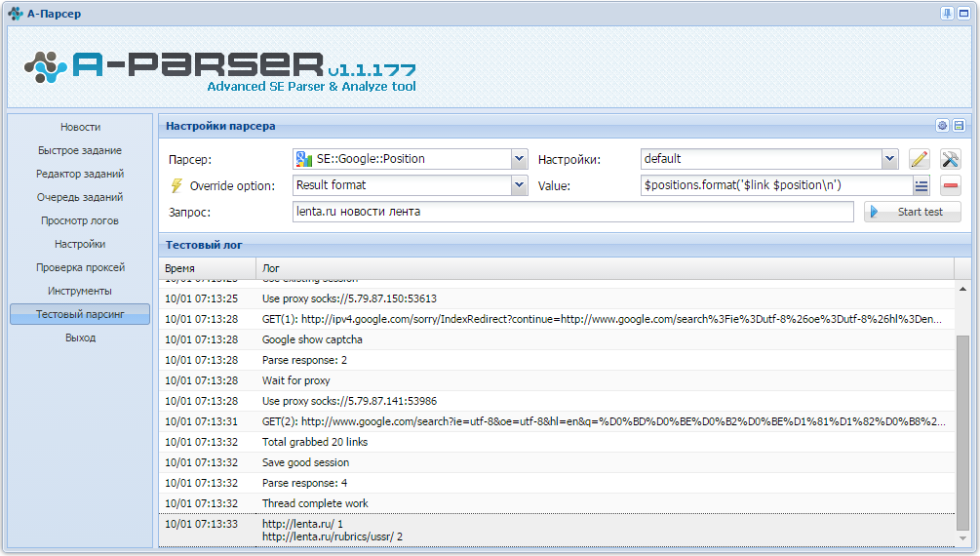Click the maximize window icon in the title bar
The height and width of the screenshot is (556, 980).
pos(963,13)
